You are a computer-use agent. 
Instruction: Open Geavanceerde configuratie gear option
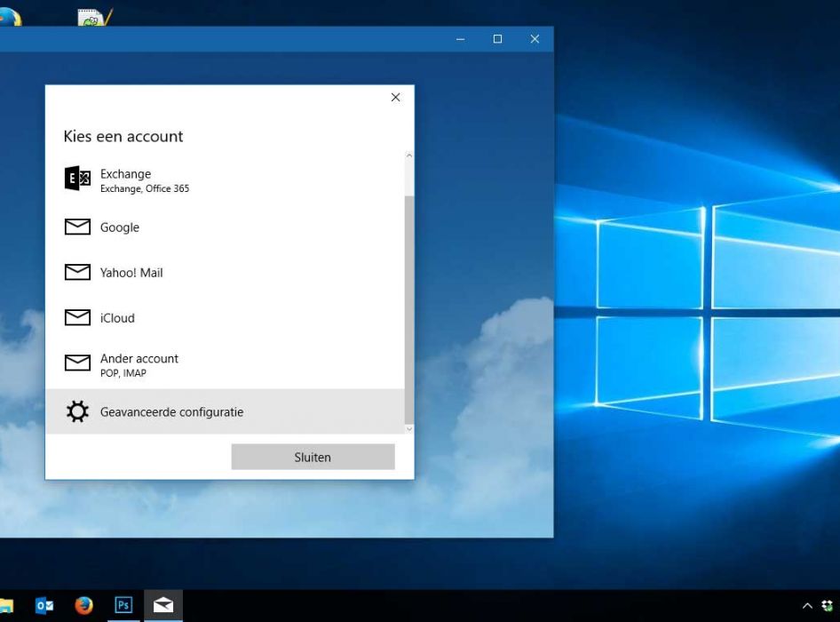[x=225, y=411]
